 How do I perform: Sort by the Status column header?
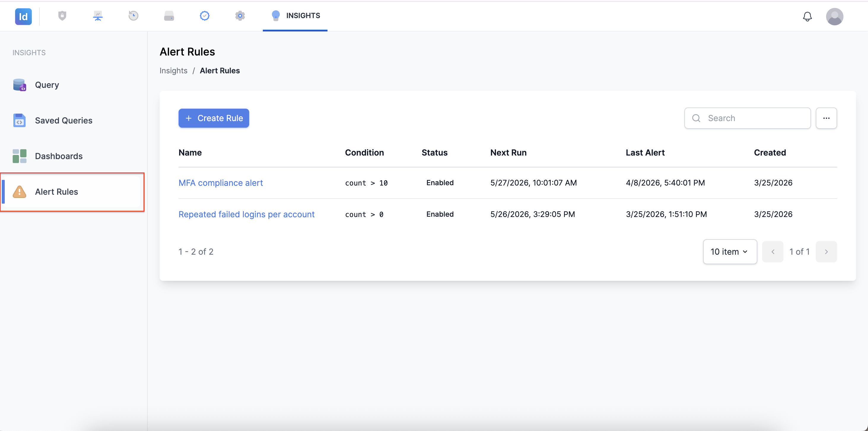pos(434,153)
